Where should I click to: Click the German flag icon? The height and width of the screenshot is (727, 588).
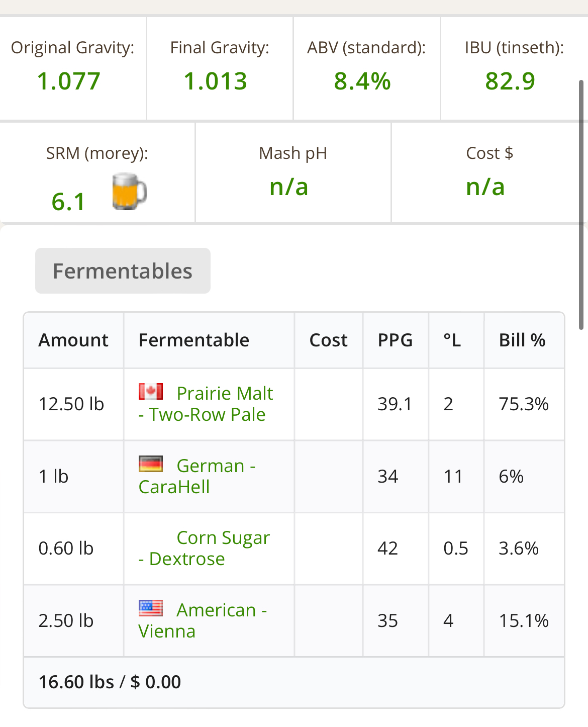[x=151, y=464]
